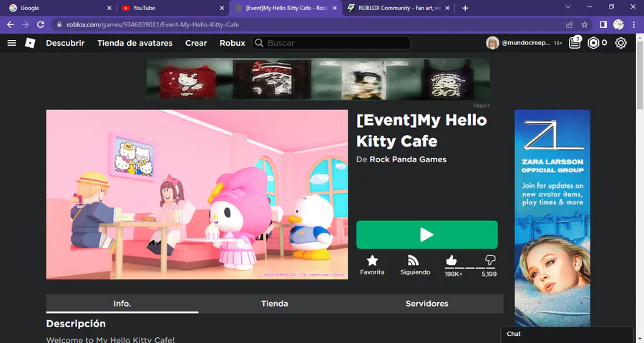
Task: Toggle the browser side panel icon
Action: click(603, 24)
